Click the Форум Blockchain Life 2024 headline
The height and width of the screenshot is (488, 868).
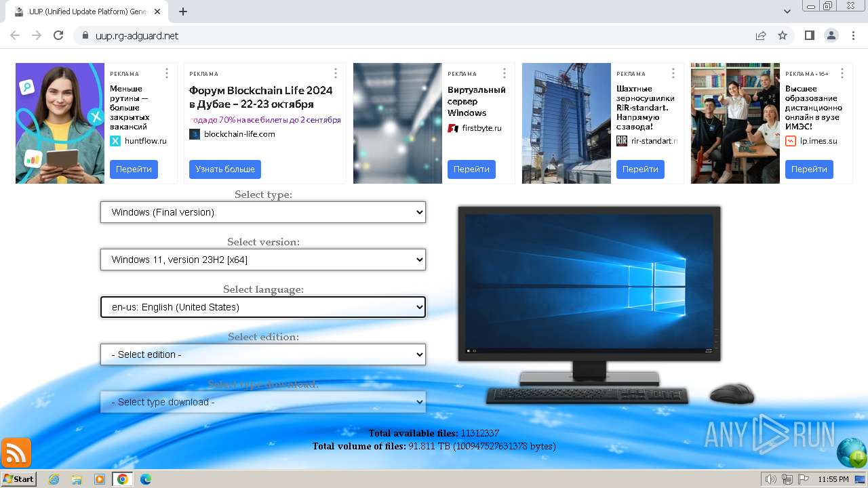pos(261,97)
